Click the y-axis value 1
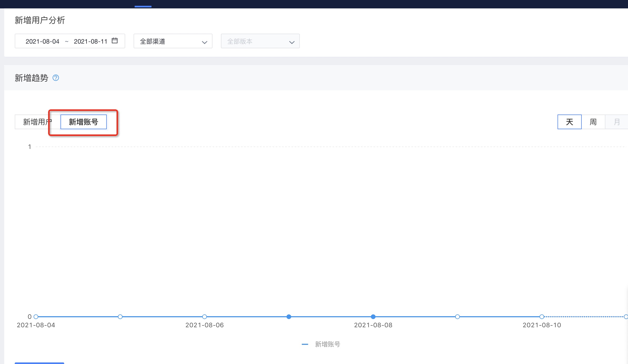The height and width of the screenshot is (364, 628). [30, 147]
